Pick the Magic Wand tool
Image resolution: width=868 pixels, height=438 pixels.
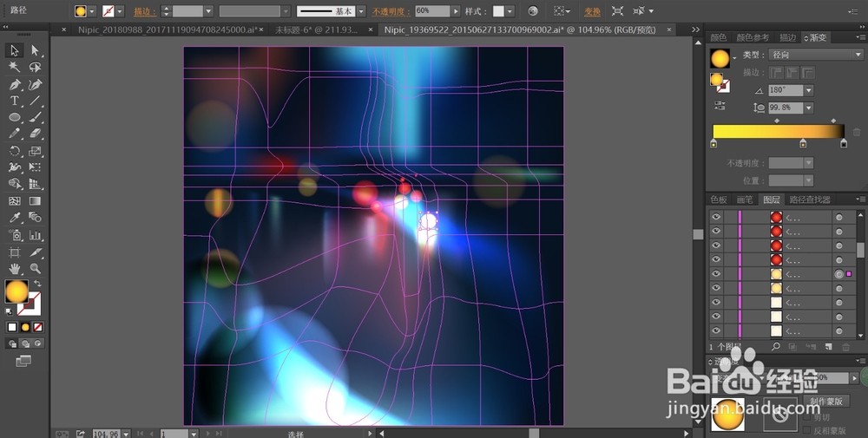point(15,68)
